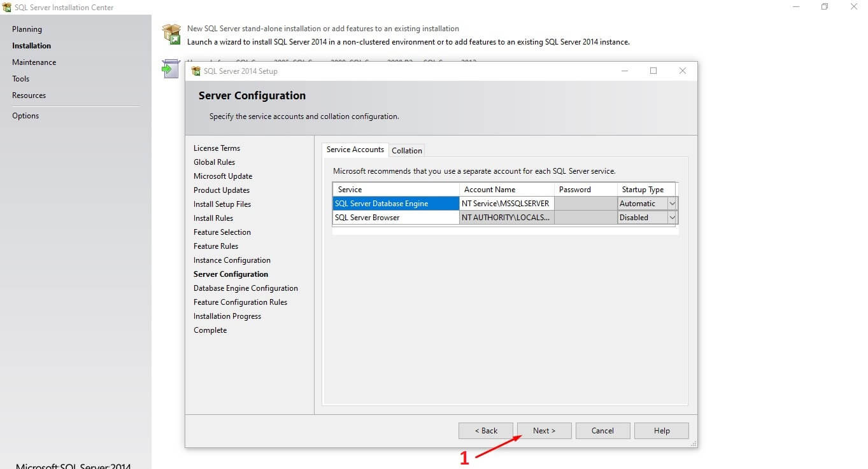Click Feature Selection step
The width and height of the screenshot is (868, 469).
pyautogui.click(x=222, y=232)
